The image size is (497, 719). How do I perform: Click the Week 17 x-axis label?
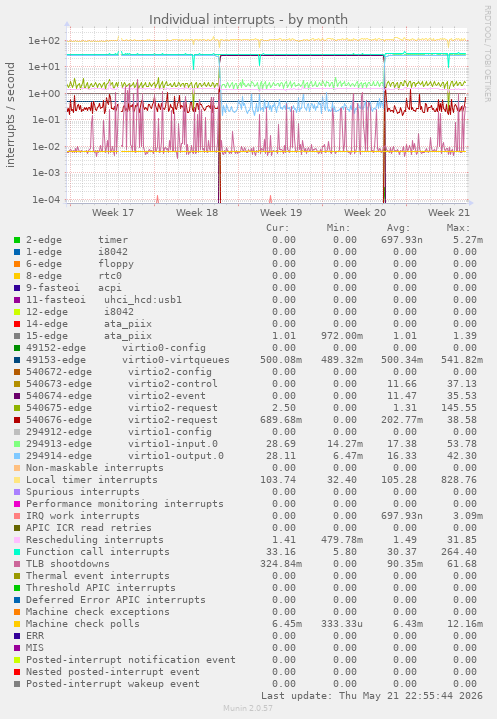[x=113, y=213]
